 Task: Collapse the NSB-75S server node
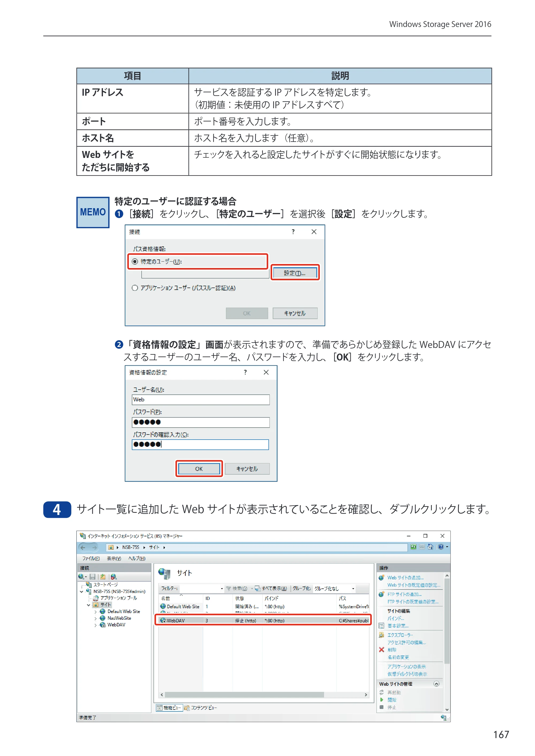[81, 592]
